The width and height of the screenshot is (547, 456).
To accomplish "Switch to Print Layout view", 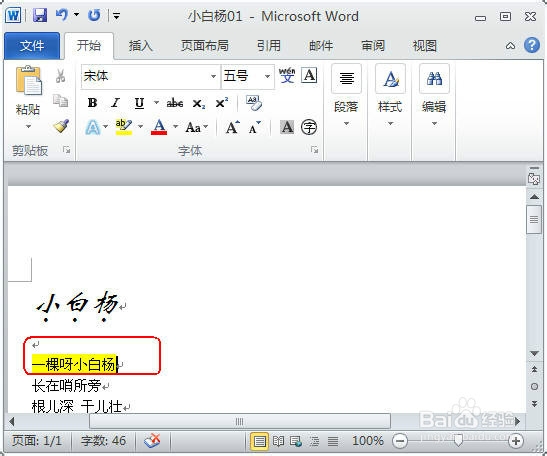I will coord(260,441).
